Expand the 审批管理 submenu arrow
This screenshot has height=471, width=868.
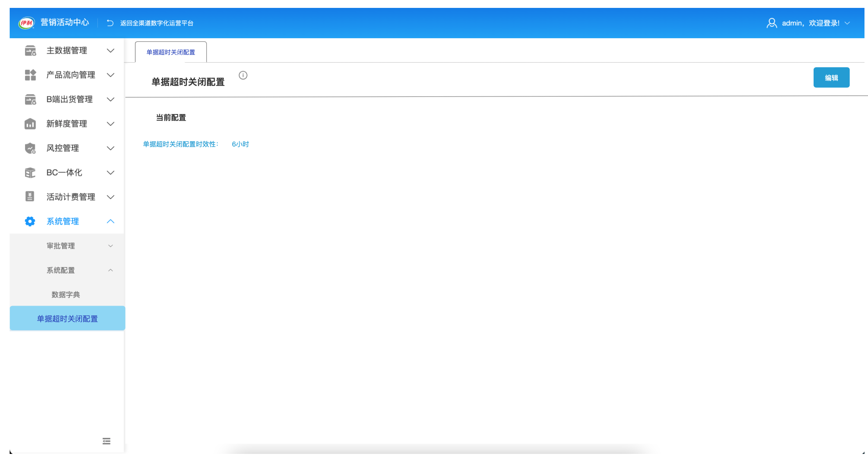(x=111, y=246)
